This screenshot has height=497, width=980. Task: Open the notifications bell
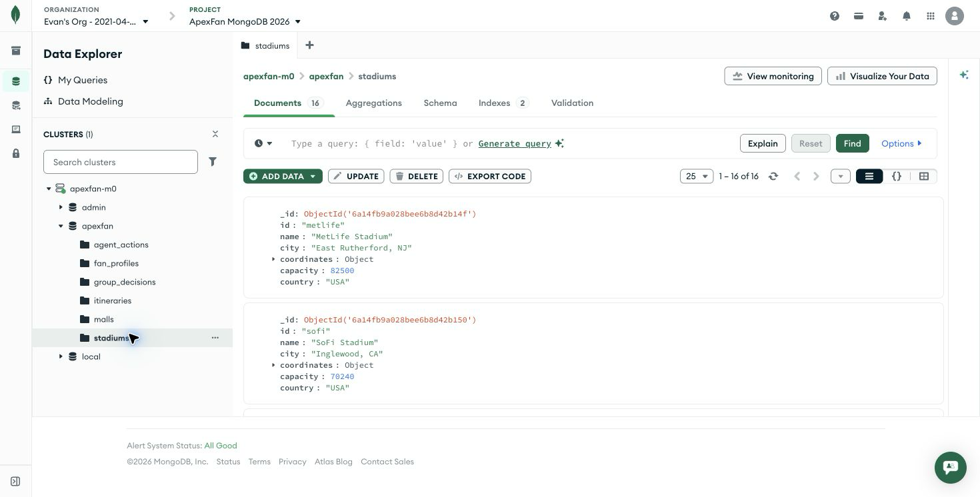click(907, 16)
